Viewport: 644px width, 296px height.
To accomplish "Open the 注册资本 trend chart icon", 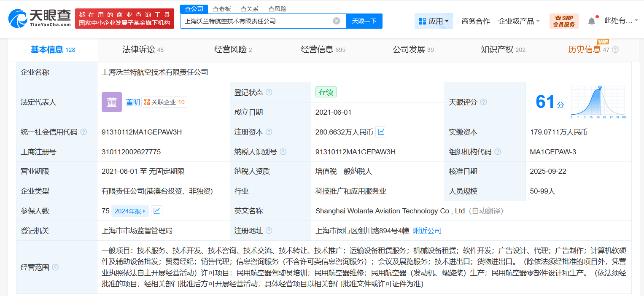I will pos(380,132).
